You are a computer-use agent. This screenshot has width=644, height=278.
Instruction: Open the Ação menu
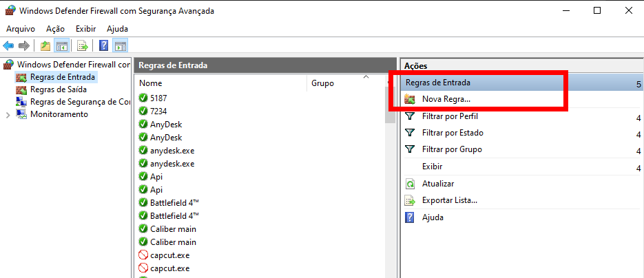[56, 29]
